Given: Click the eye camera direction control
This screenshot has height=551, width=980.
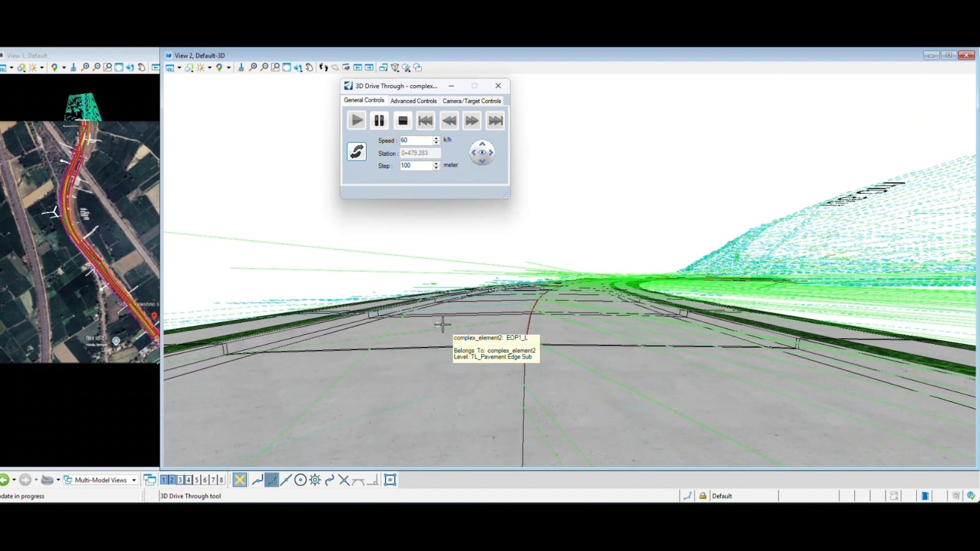Looking at the screenshot, I should [x=482, y=153].
